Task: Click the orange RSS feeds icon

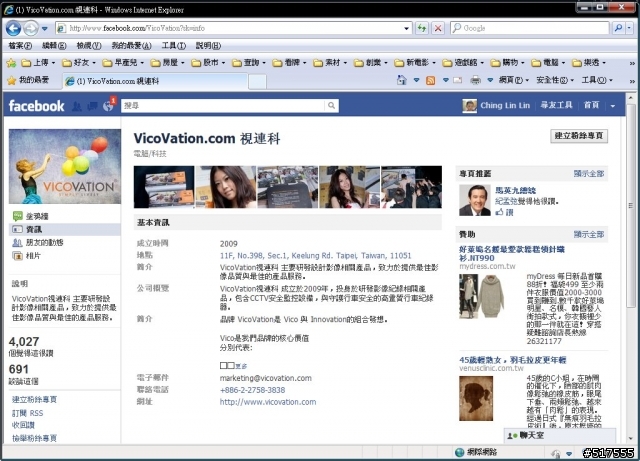Action: (430, 80)
